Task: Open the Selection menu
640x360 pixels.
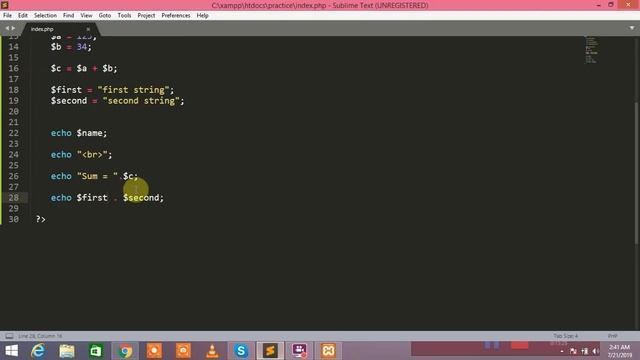Action: point(45,16)
